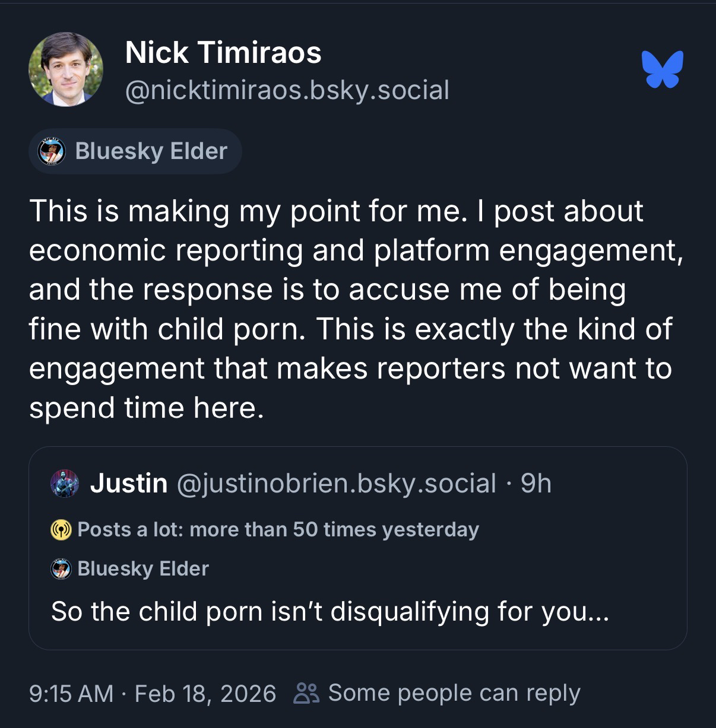Click the Justin display name in the quote
The width and height of the screenshot is (716, 728).
129,484
